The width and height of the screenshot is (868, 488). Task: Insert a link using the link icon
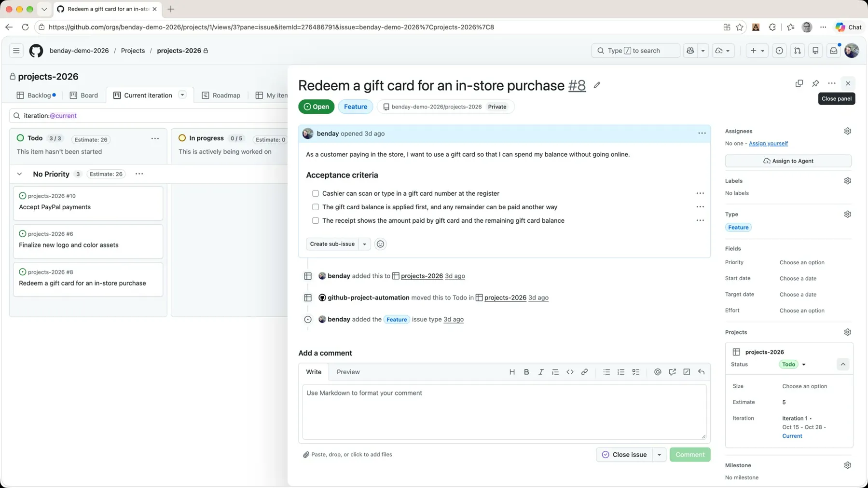[584, 372]
